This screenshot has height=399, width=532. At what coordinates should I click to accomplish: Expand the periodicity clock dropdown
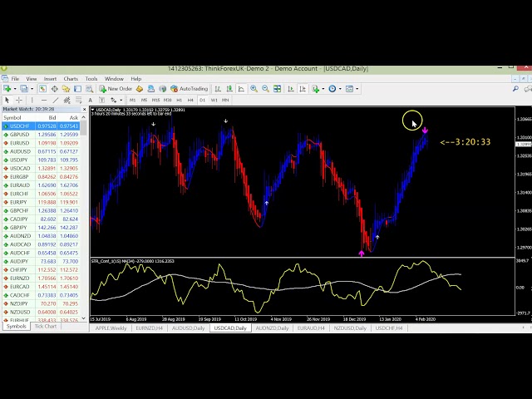[339, 89]
